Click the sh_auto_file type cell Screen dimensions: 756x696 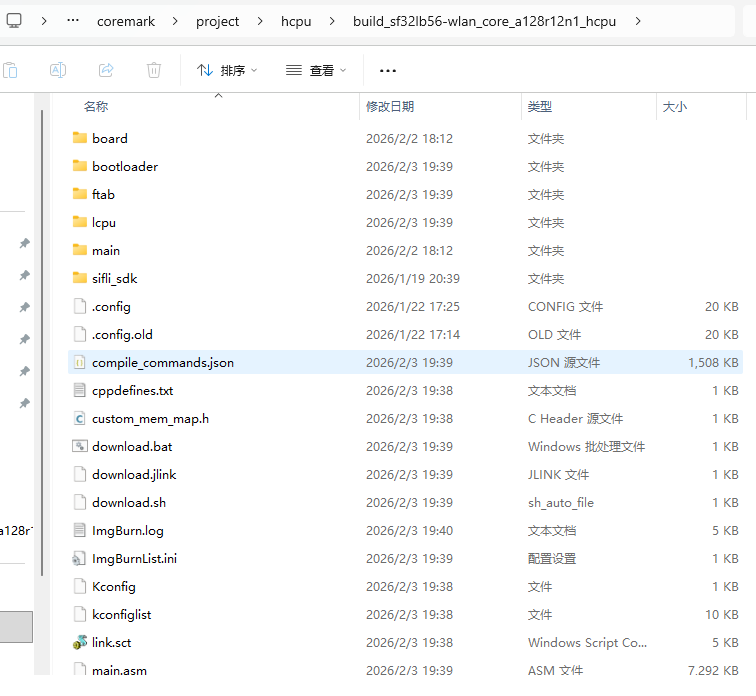click(561, 503)
